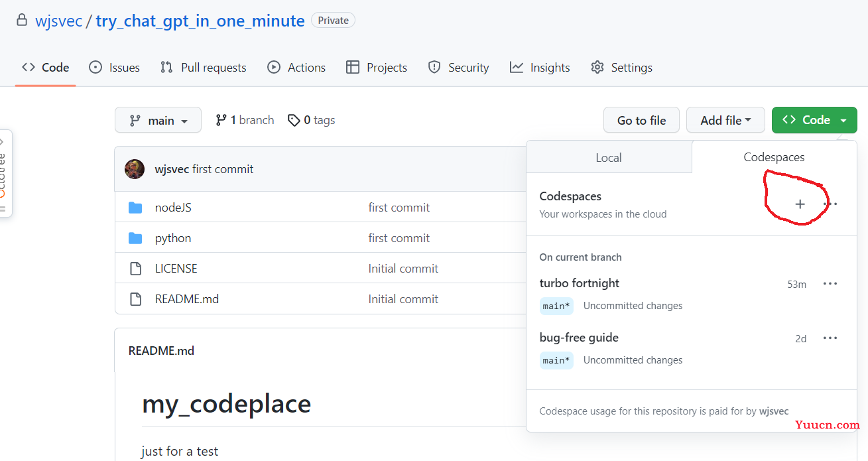The height and width of the screenshot is (461, 868).
Task: Select the Codespaces tab in the popup
Action: [774, 157]
